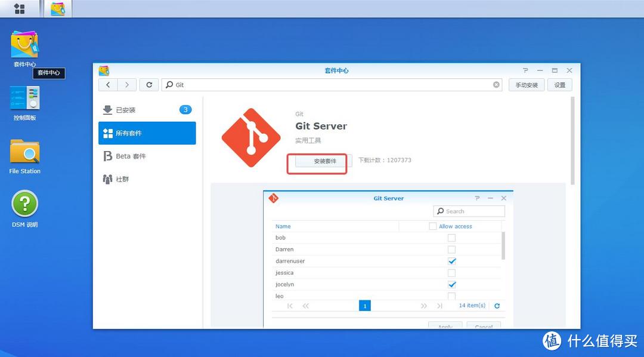
Task: Click the 手动安装 button
Action: coord(527,85)
